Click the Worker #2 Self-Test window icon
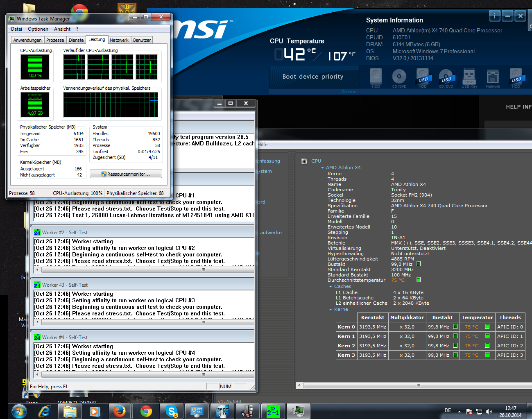Image resolution: width=532 pixels, height=419 pixels. [x=37, y=232]
